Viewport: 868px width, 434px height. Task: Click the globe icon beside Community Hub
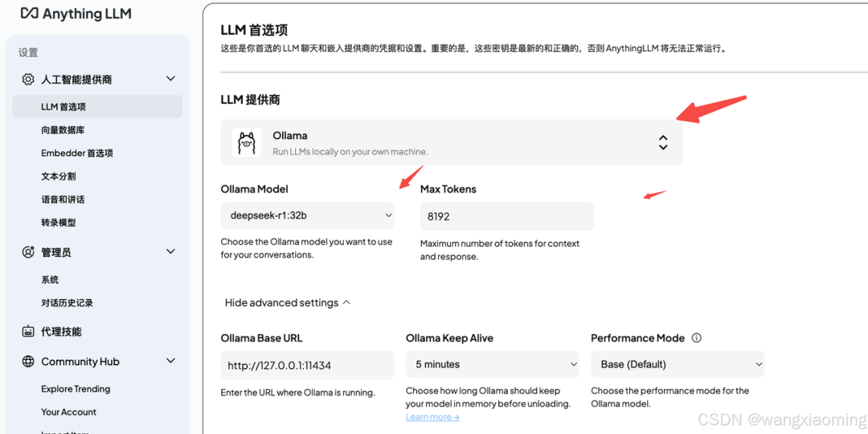tap(27, 362)
